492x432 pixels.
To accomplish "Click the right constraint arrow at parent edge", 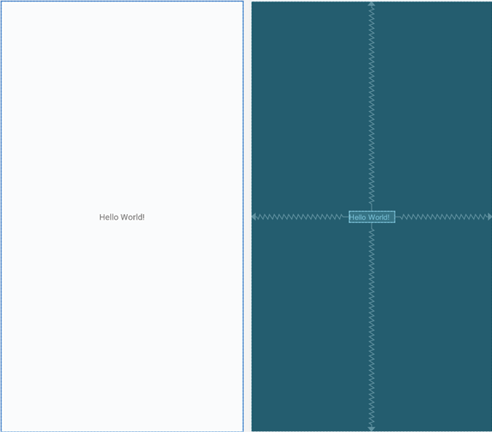I will [489, 217].
